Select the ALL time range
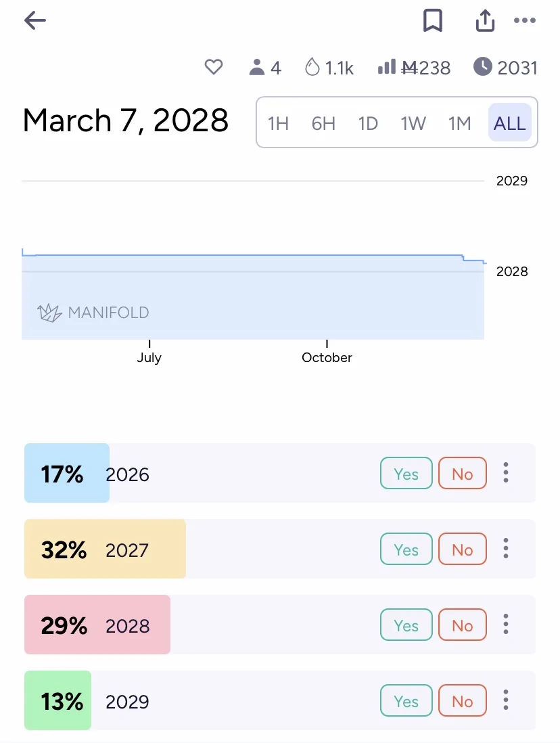 click(x=509, y=123)
